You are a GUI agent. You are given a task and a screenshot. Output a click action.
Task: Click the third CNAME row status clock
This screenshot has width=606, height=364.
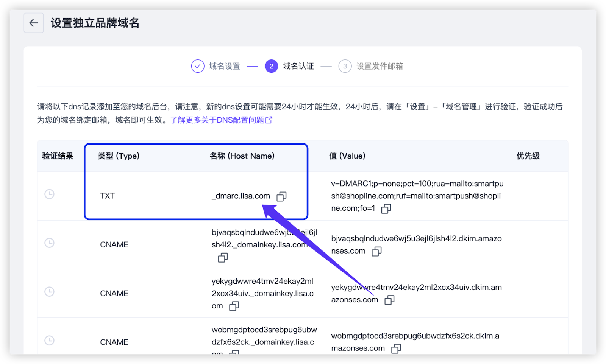(x=49, y=341)
